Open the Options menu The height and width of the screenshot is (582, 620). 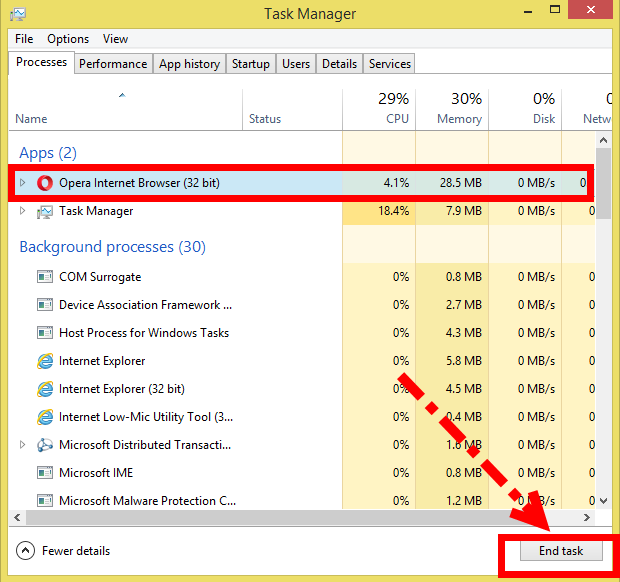[68, 39]
